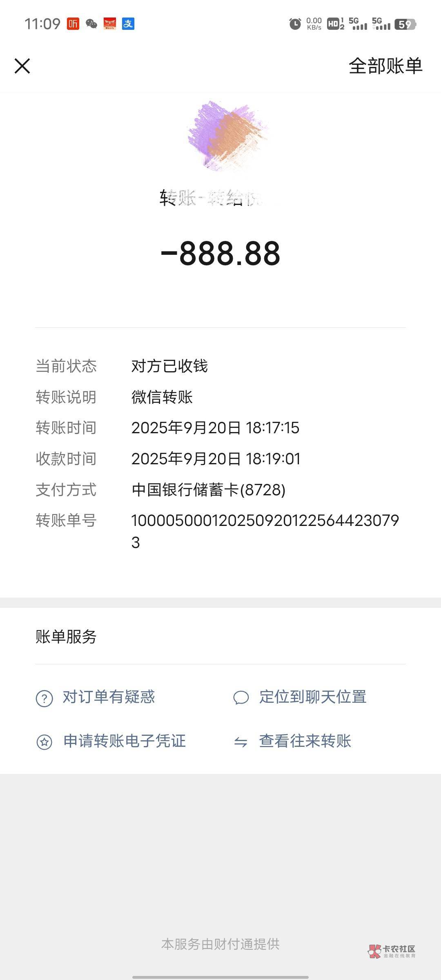The image size is (441, 980).
Task: Tap the WeChat notification icon in status bar
Action: click(91, 24)
